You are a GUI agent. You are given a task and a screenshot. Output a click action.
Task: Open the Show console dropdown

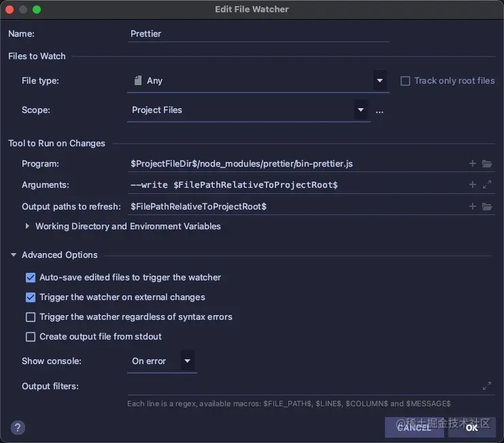[187, 361]
